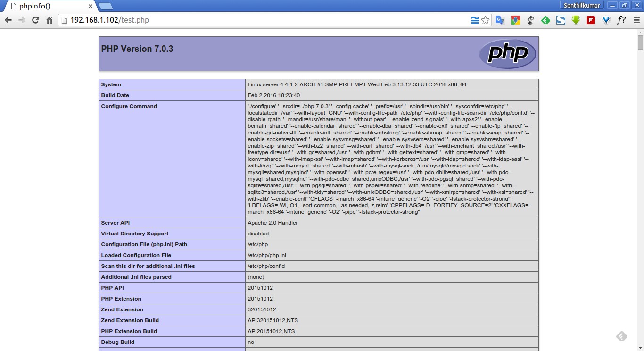The height and width of the screenshot is (351, 644).
Task: Open a new tab
Action: 106,6
